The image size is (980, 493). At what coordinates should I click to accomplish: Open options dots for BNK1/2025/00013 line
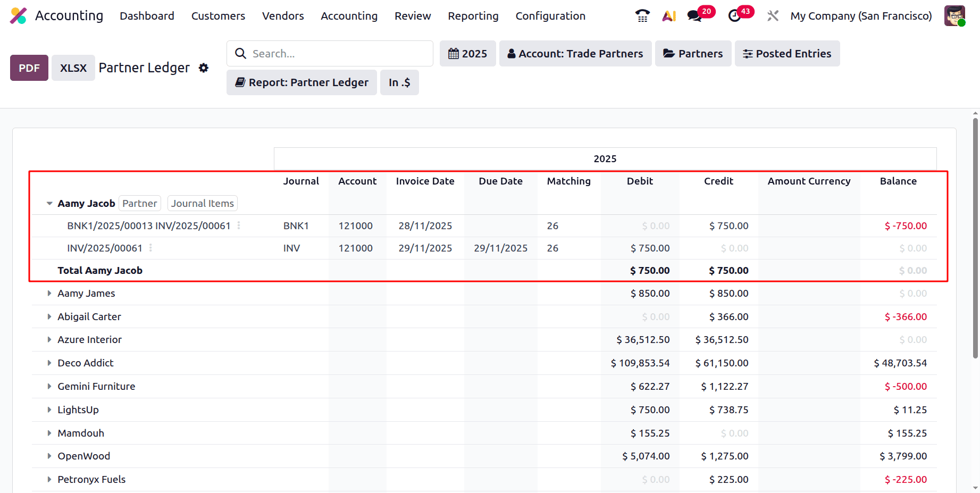click(239, 225)
